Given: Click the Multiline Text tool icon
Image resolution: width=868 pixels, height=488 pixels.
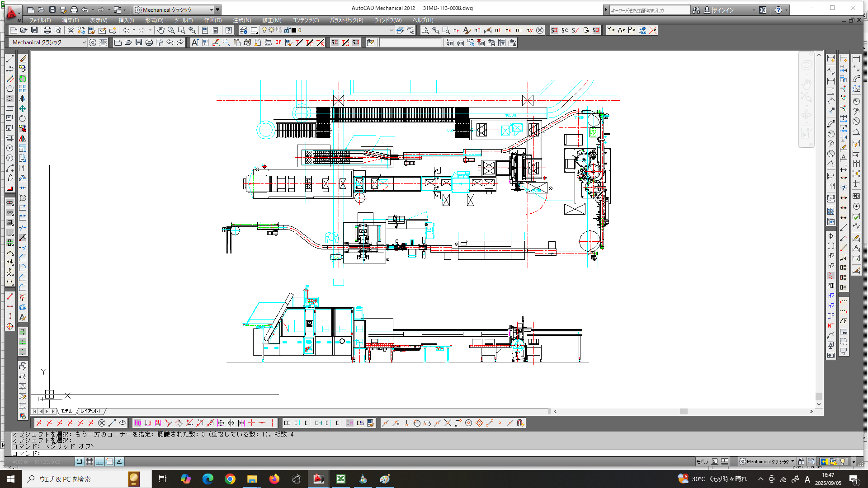Looking at the screenshot, I should 195,42.
